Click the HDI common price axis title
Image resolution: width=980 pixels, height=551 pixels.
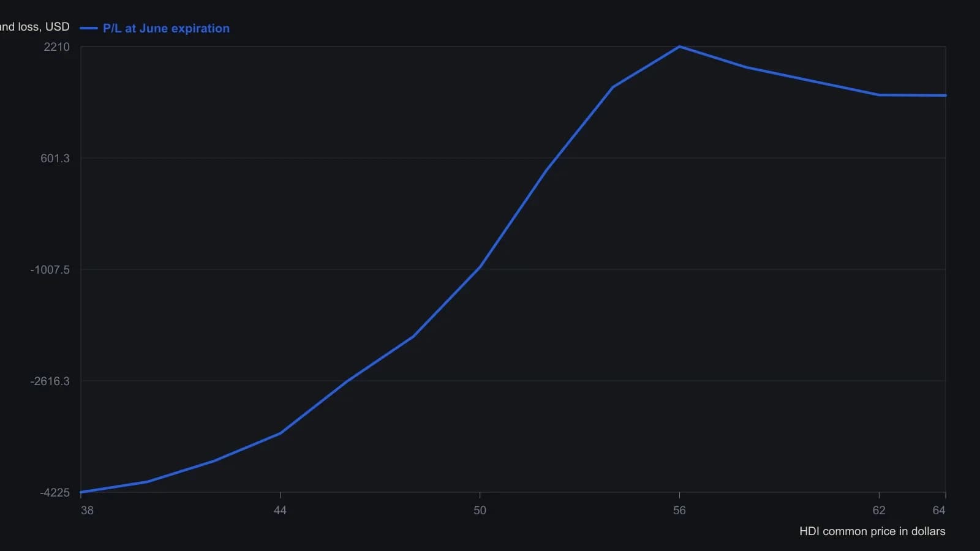point(872,531)
